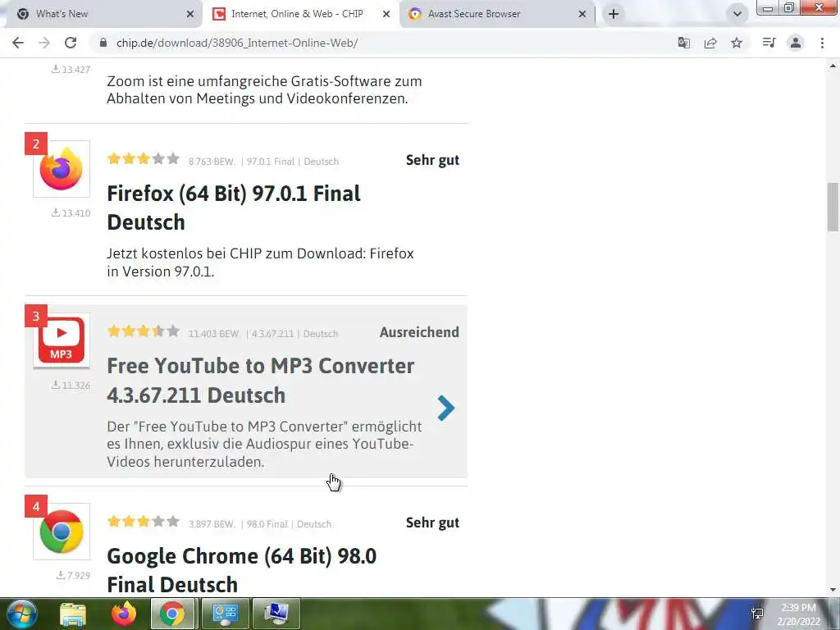Screen dimensions: 840x630
Task: Click the '3.897 BEW.' review count
Action: (x=212, y=524)
